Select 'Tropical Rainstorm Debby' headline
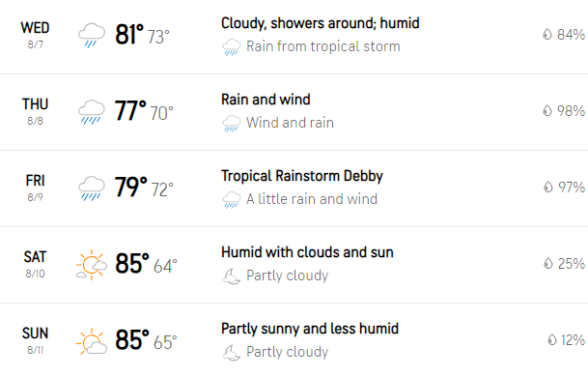588x377 pixels. click(x=302, y=176)
